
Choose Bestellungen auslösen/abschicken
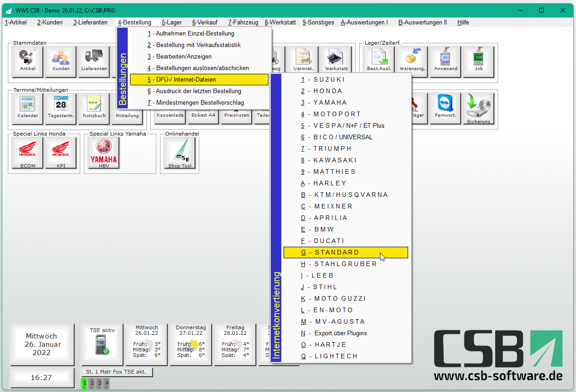click(x=199, y=68)
